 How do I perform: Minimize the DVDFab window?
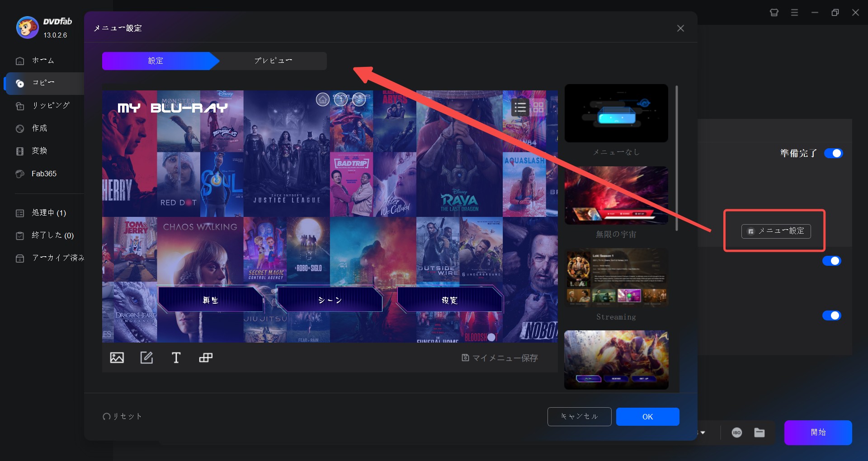(815, 13)
